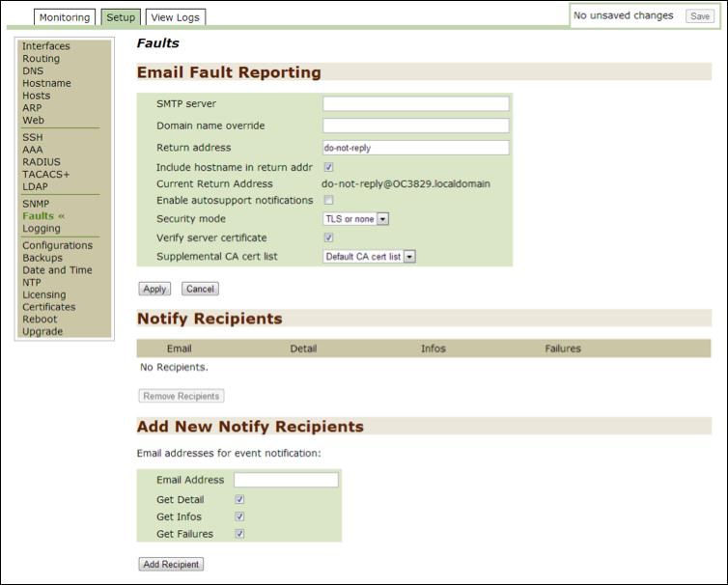The width and height of the screenshot is (728, 585).
Task: Navigate to Date and Time settings
Action: click(57, 270)
